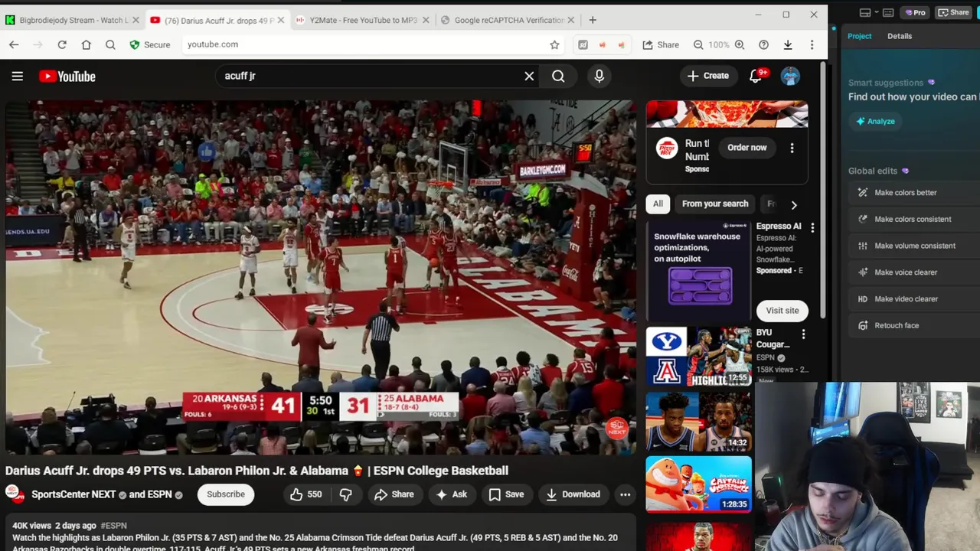980x551 pixels.
Task: Start voice search with the microphone icon
Action: [x=599, y=76]
